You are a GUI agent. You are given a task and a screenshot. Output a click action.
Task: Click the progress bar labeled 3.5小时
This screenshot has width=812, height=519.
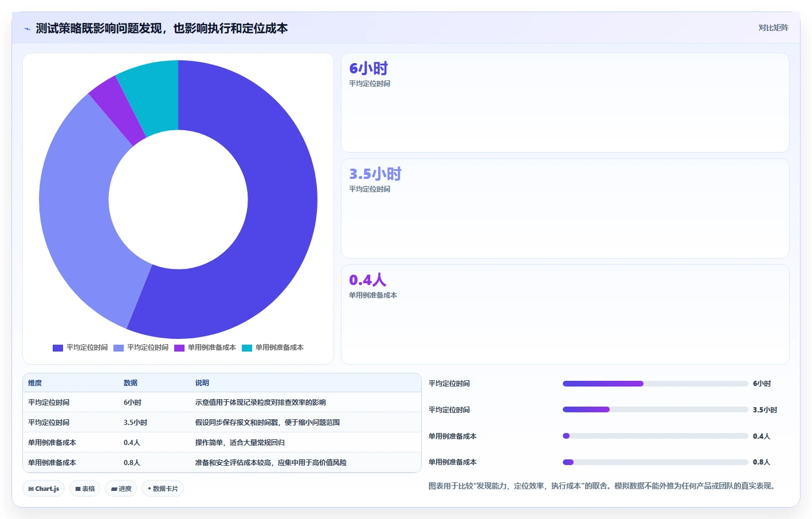point(656,409)
